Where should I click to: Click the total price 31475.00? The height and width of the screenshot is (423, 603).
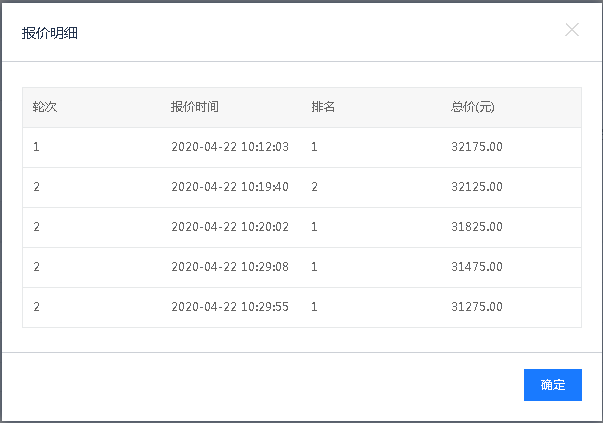pos(477,267)
